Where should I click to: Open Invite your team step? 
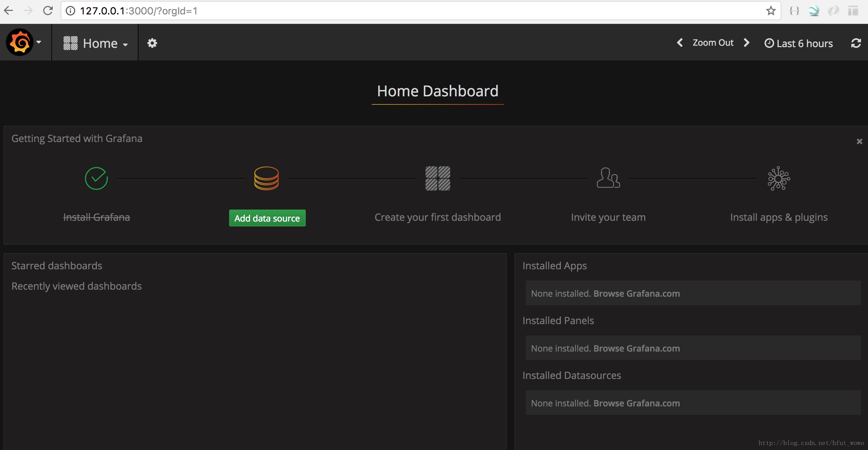tap(608, 217)
